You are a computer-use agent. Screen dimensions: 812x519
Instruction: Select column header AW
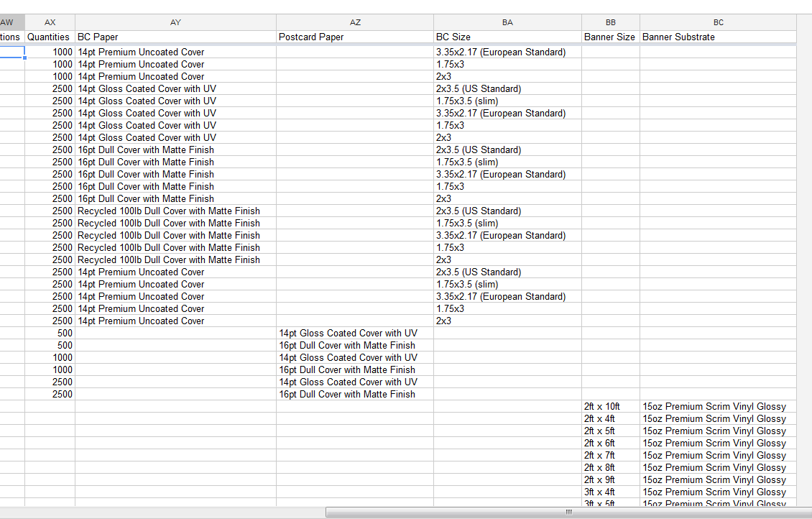pyautogui.click(x=12, y=22)
